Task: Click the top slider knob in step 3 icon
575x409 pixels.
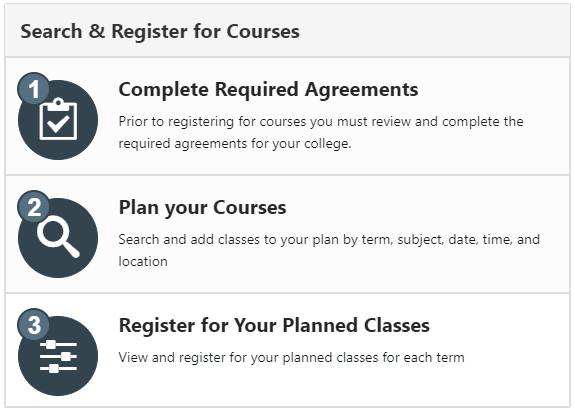Action: 51,344
